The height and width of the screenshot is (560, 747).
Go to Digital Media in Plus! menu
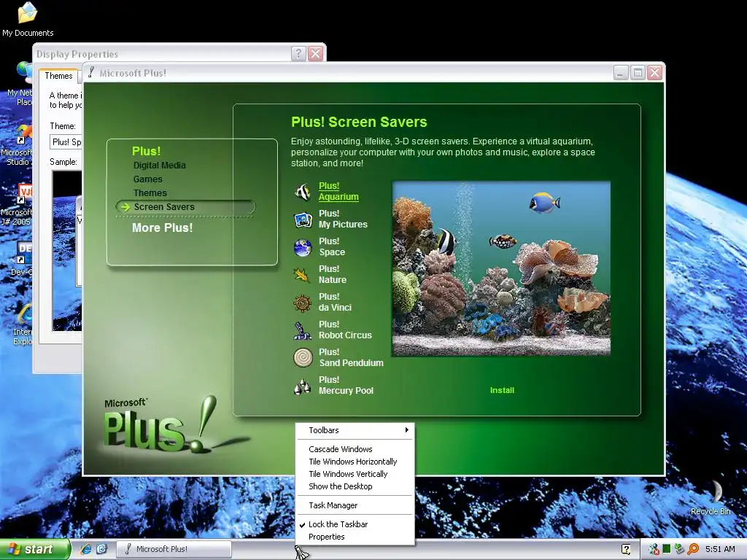[x=160, y=166]
